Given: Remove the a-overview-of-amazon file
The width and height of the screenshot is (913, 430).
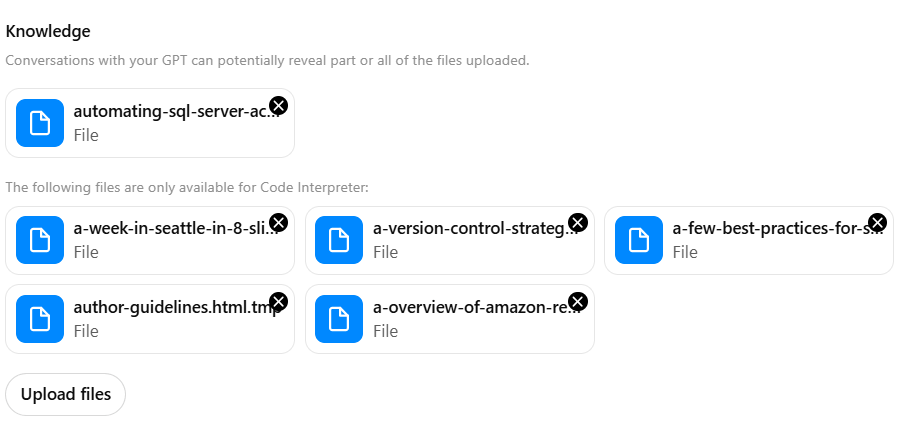Looking at the screenshot, I should pos(578,301).
